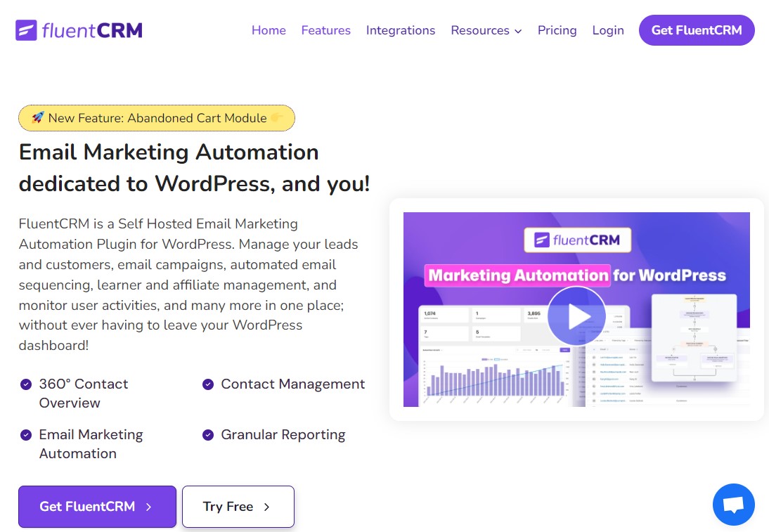Click the arrow chevron in the Try Free button
Screen dimensions: 769x532
pos(267,507)
